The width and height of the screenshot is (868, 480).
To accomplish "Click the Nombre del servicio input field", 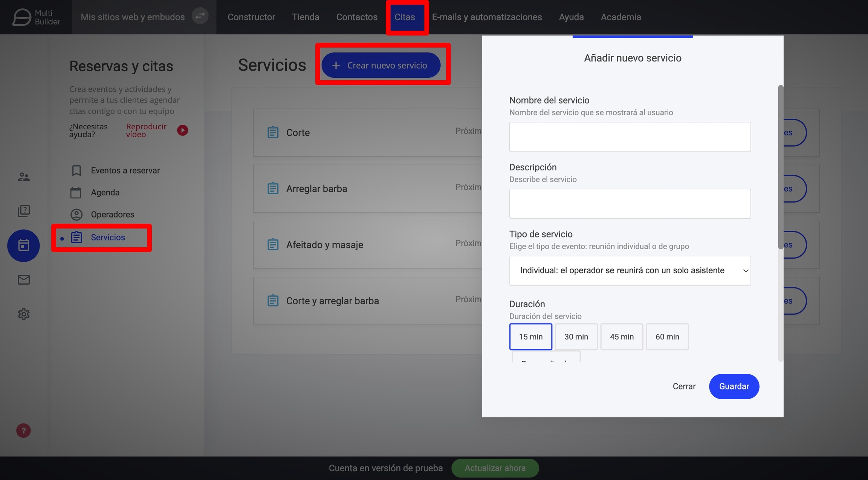I will pos(630,137).
